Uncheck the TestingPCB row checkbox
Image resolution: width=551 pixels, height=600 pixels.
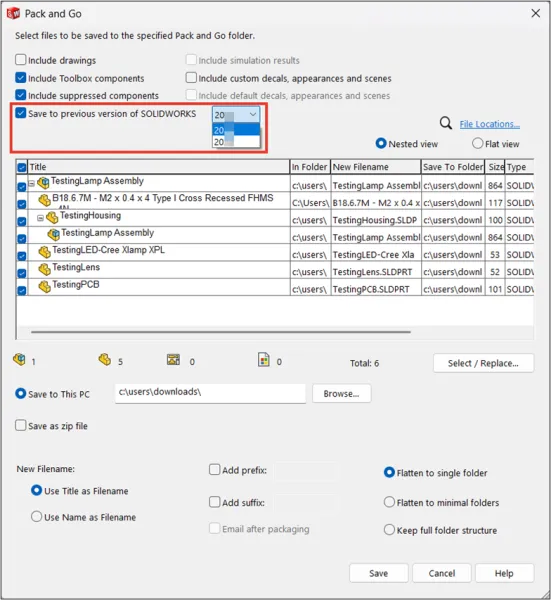point(22,290)
